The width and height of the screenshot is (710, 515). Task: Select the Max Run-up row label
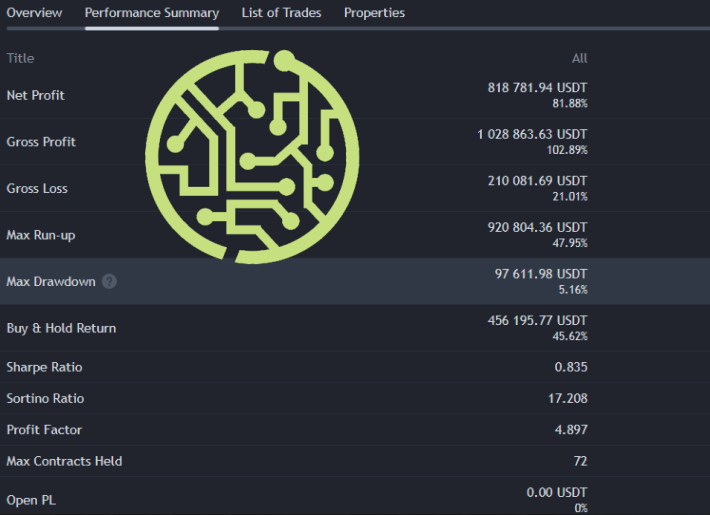pyautogui.click(x=41, y=235)
